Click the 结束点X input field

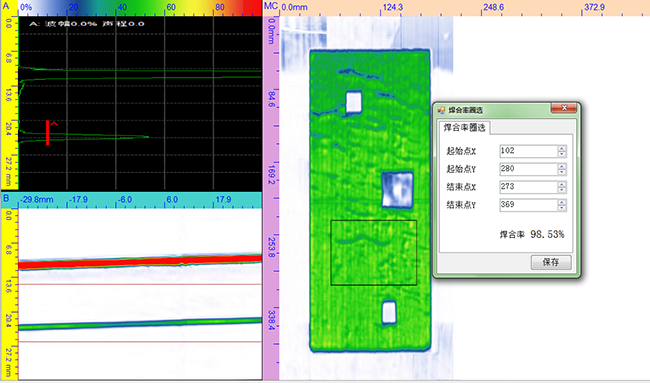[529, 187]
